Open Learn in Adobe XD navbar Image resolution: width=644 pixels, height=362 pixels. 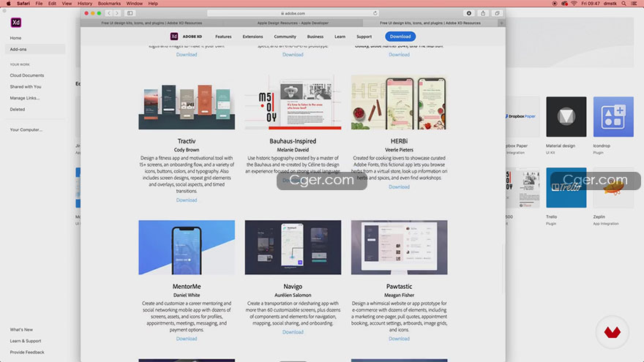coord(340,37)
